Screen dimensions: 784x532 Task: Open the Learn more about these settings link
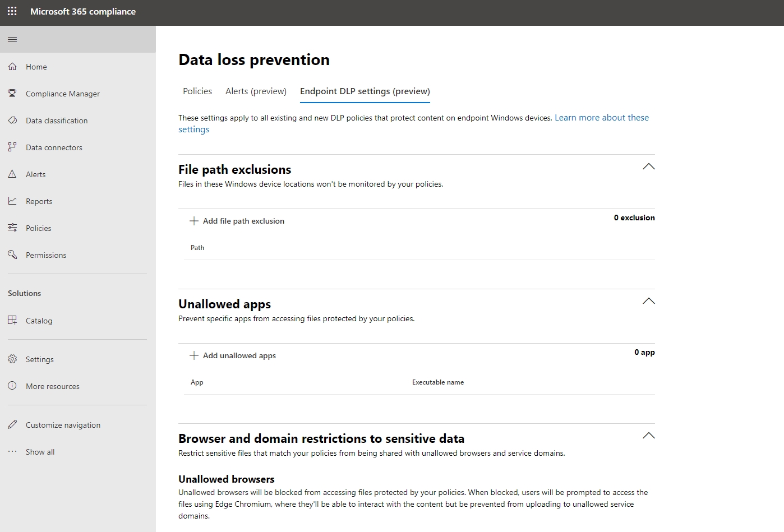pos(601,117)
